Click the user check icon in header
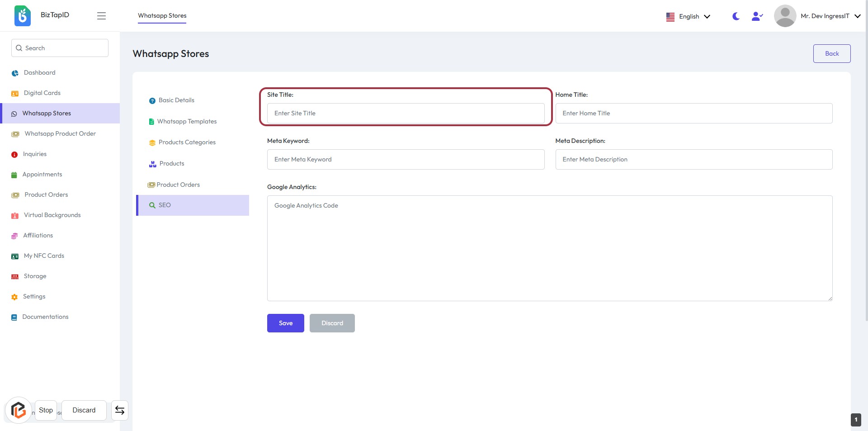868x431 pixels. click(x=757, y=16)
